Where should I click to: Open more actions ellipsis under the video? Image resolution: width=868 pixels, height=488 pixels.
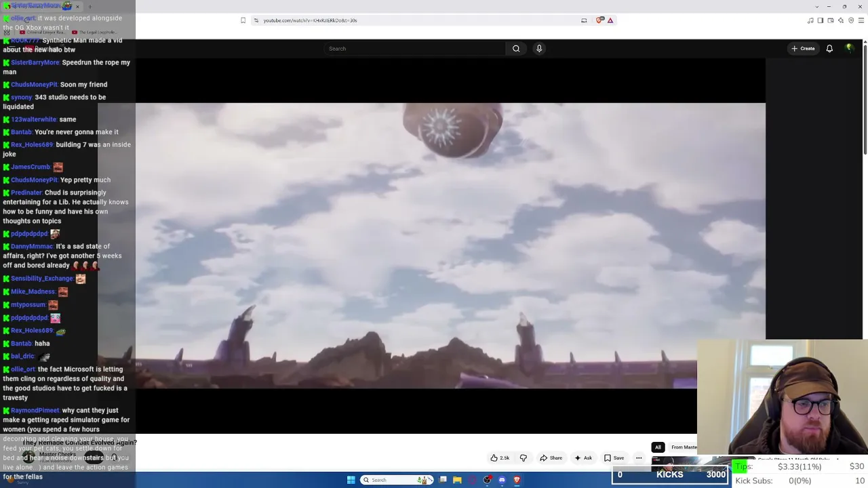(x=639, y=458)
